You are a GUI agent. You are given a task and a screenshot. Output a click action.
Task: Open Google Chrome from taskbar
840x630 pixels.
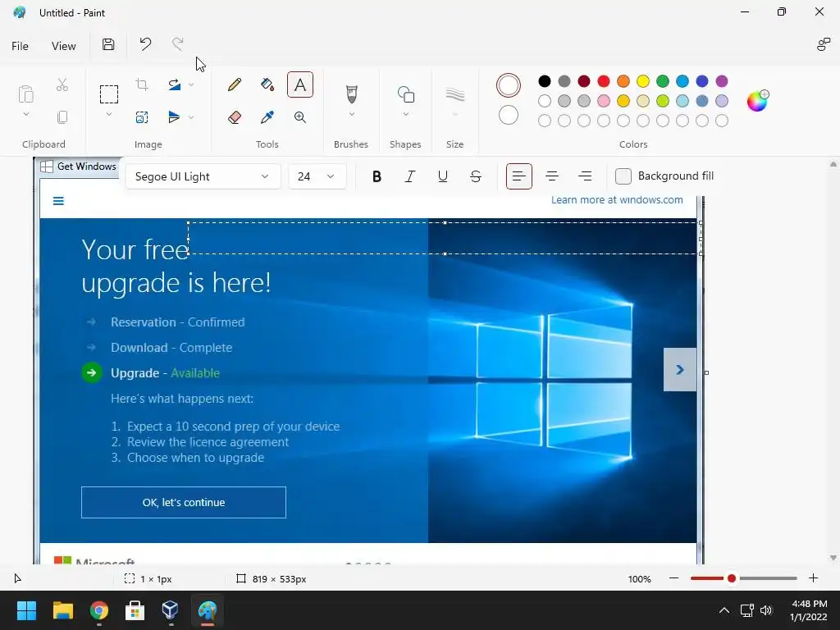(x=99, y=610)
